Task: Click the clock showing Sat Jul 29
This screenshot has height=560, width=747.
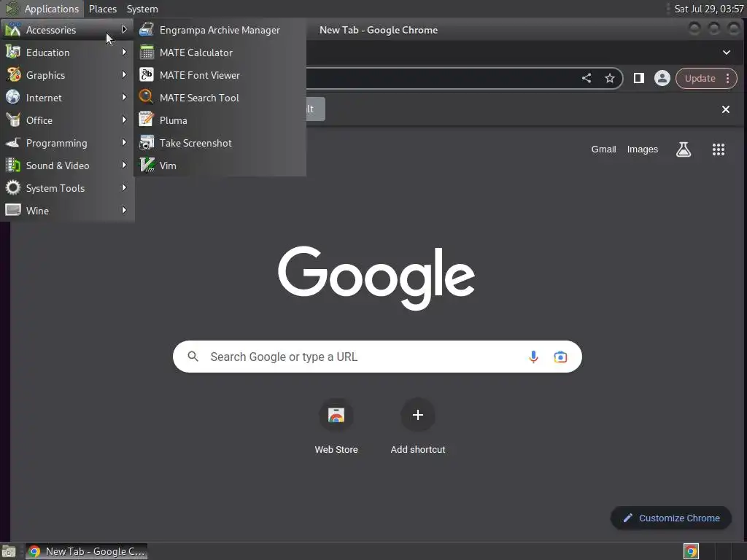Action: pos(708,9)
